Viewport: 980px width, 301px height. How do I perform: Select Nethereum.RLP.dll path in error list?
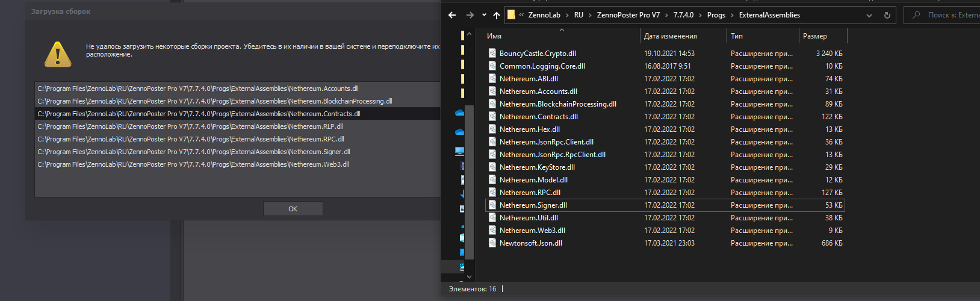click(x=190, y=126)
